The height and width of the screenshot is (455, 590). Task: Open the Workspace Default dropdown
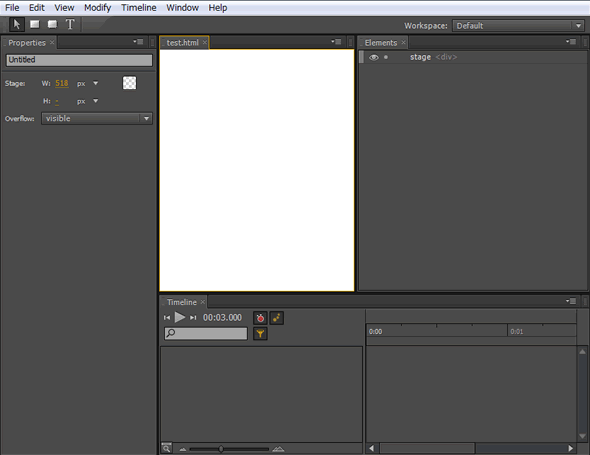(518, 26)
